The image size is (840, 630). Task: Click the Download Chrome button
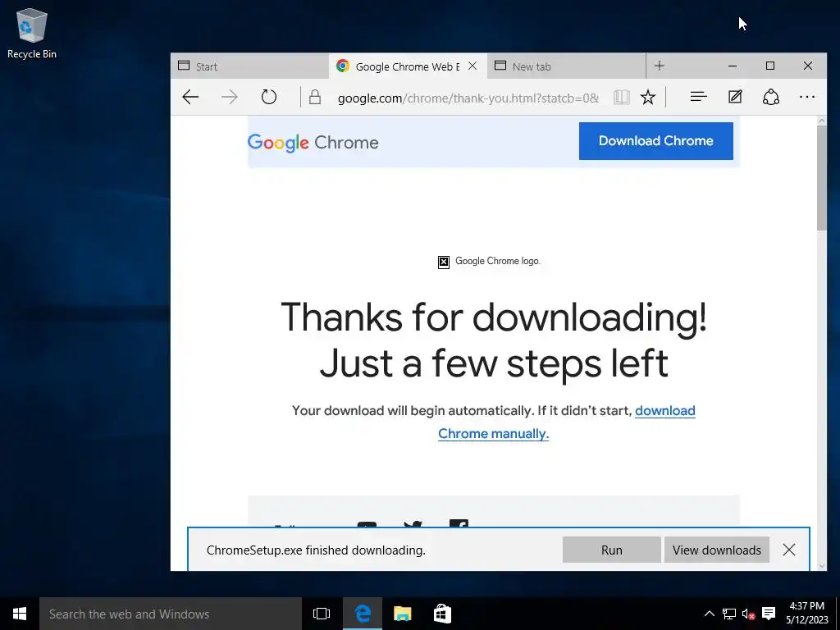point(655,141)
